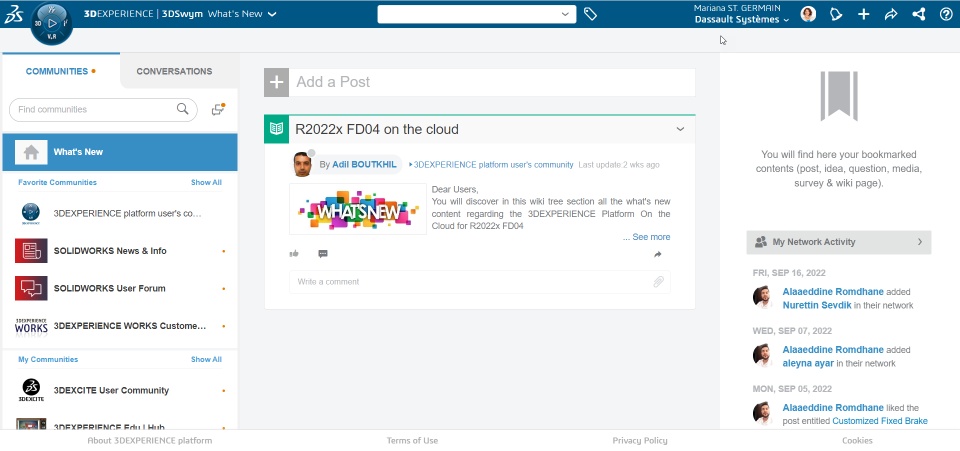
Task: Open community requests icon beside search
Action: pos(218,109)
